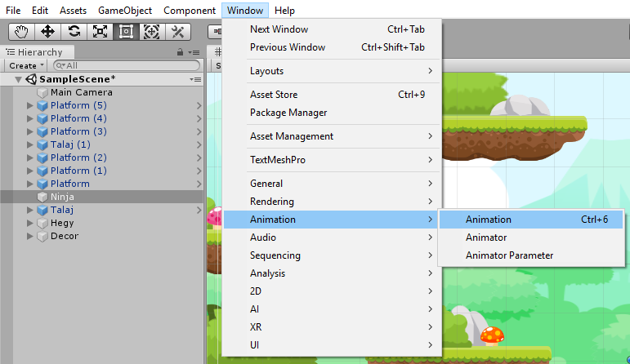Select the Rect transform tool
The height and width of the screenshot is (364, 630).
pyautogui.click(x=126, y=32)
